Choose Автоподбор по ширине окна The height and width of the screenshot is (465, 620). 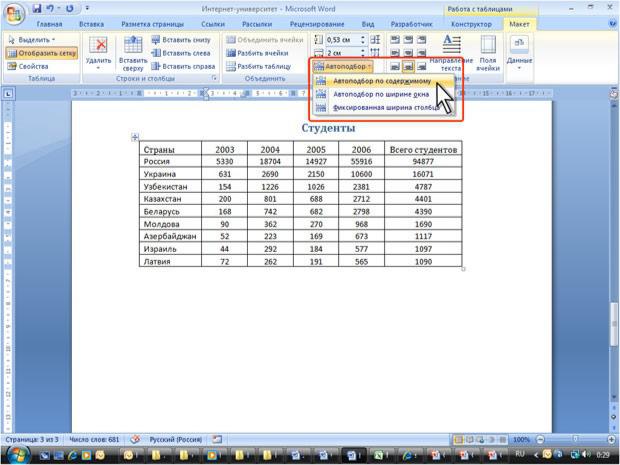pyautogui.click(x=384, y=95)
